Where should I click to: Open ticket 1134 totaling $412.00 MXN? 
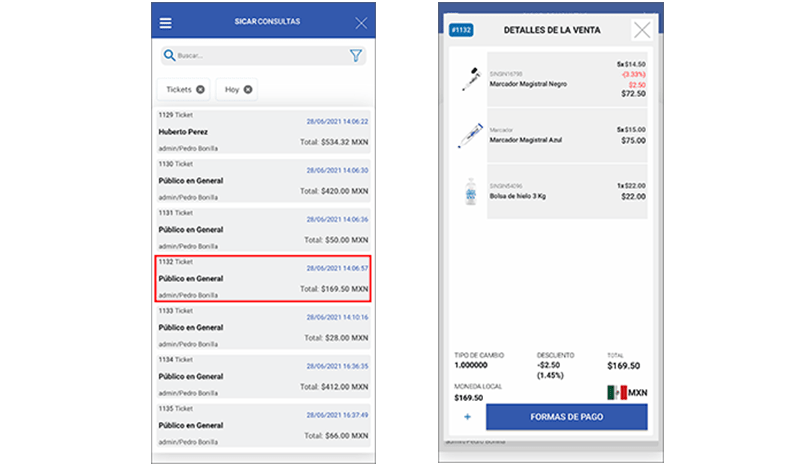[263, 376]
